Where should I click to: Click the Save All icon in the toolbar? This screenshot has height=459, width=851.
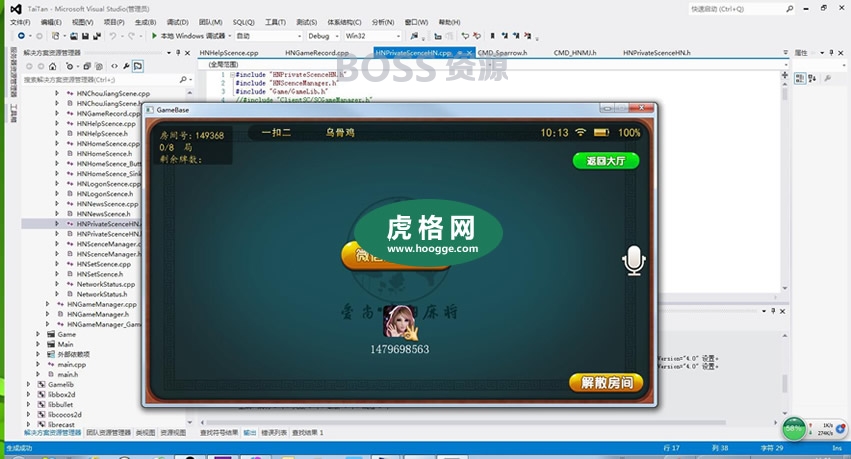[97, 36]
